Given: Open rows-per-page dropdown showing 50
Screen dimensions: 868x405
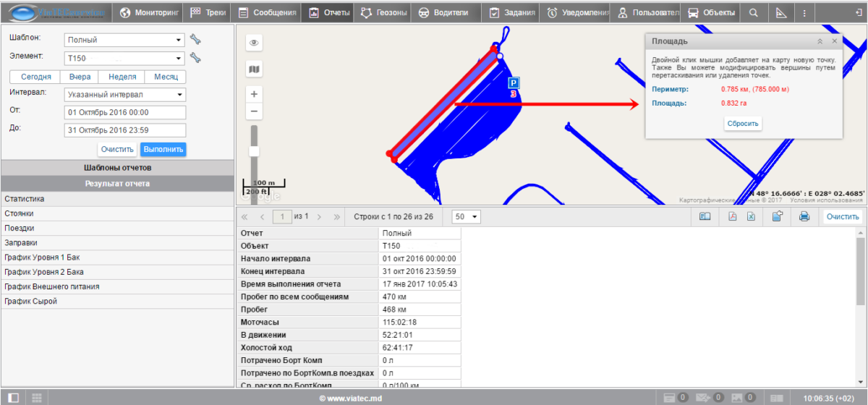Looking at the screenshot, I should click(467, 216).
